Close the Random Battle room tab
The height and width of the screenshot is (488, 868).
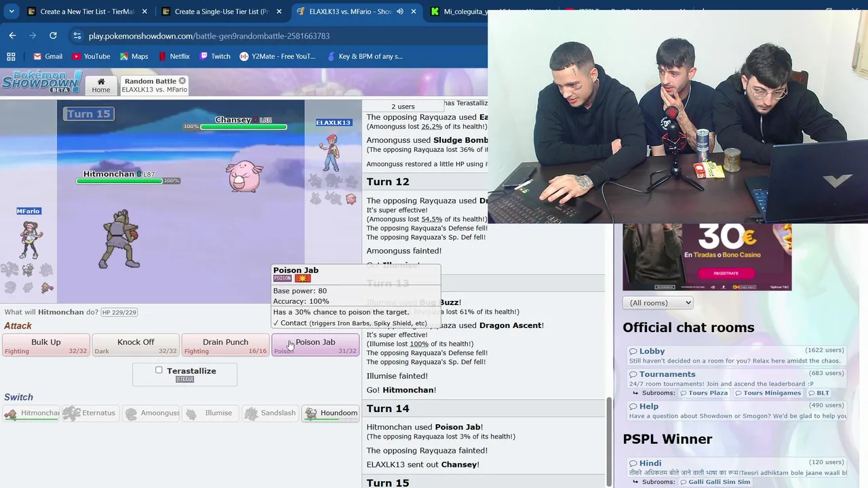(182, 81)
